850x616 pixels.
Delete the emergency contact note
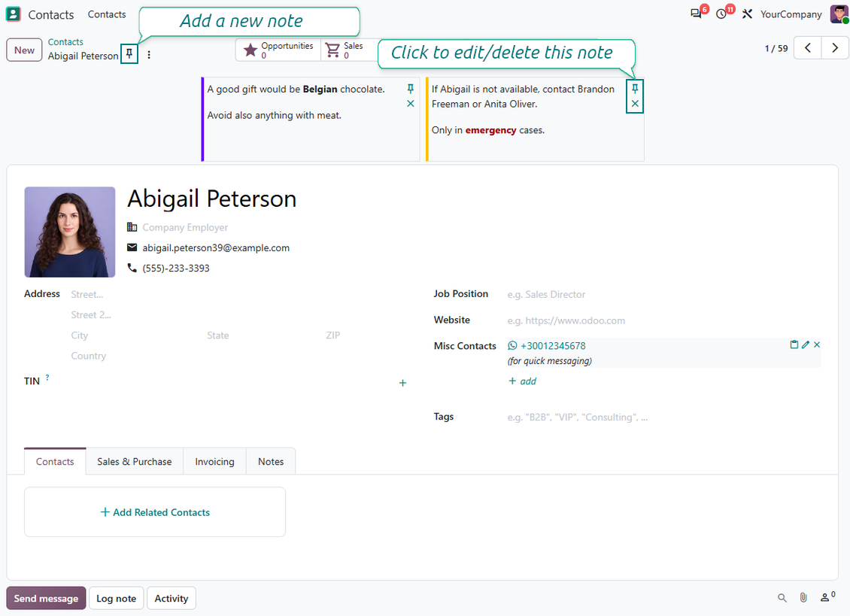[x=635, y=104]
